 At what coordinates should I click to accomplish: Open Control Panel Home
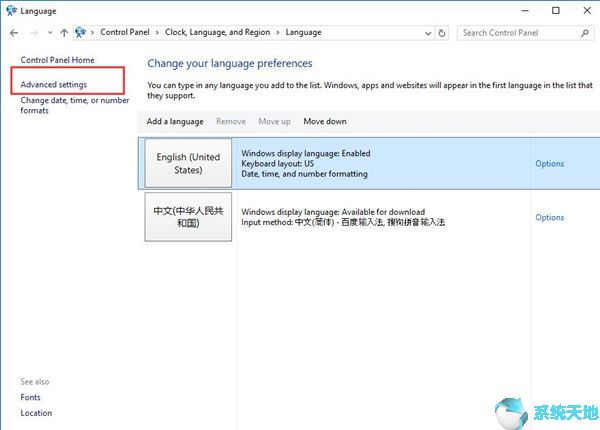pos(57,60)
